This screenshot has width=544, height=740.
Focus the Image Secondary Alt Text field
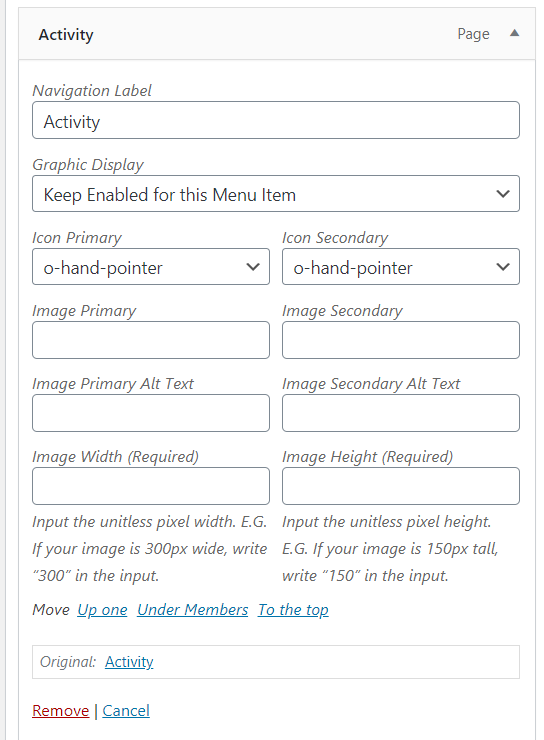pos(401,413)
